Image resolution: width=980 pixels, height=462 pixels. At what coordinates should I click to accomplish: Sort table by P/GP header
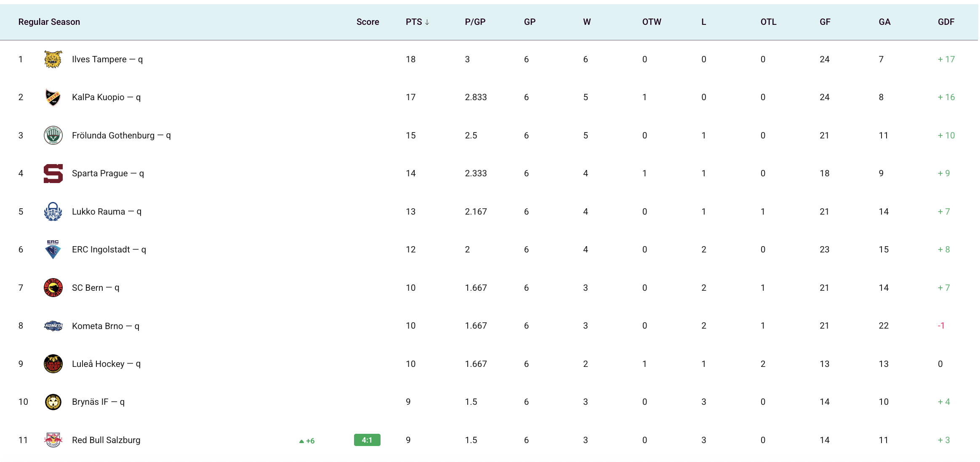point(475,22)
